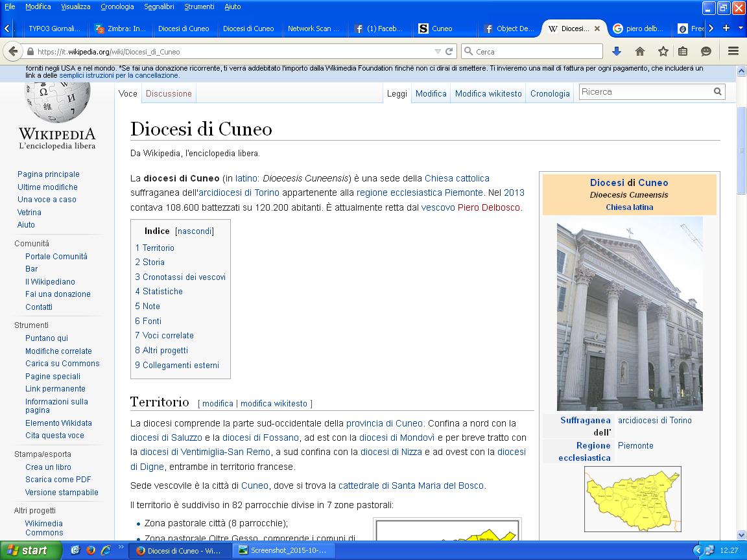Open the bookmarks list icon

pyautogui.click(x=683, y=51)
